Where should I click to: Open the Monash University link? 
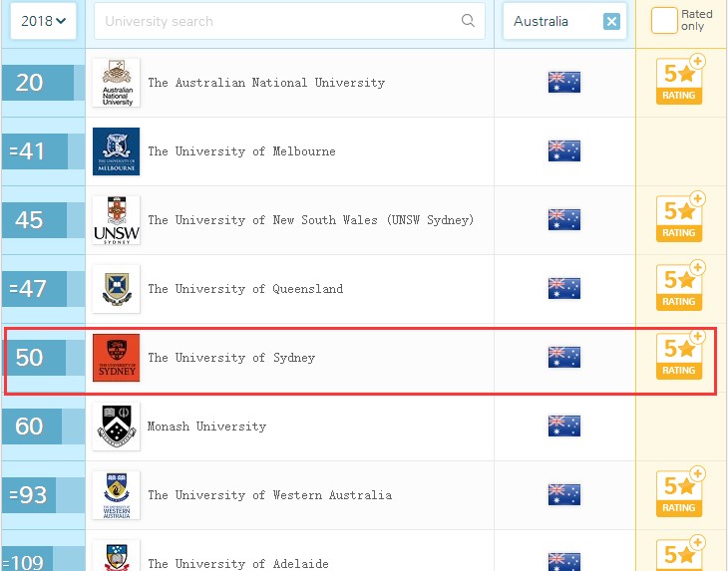(206, 427)
